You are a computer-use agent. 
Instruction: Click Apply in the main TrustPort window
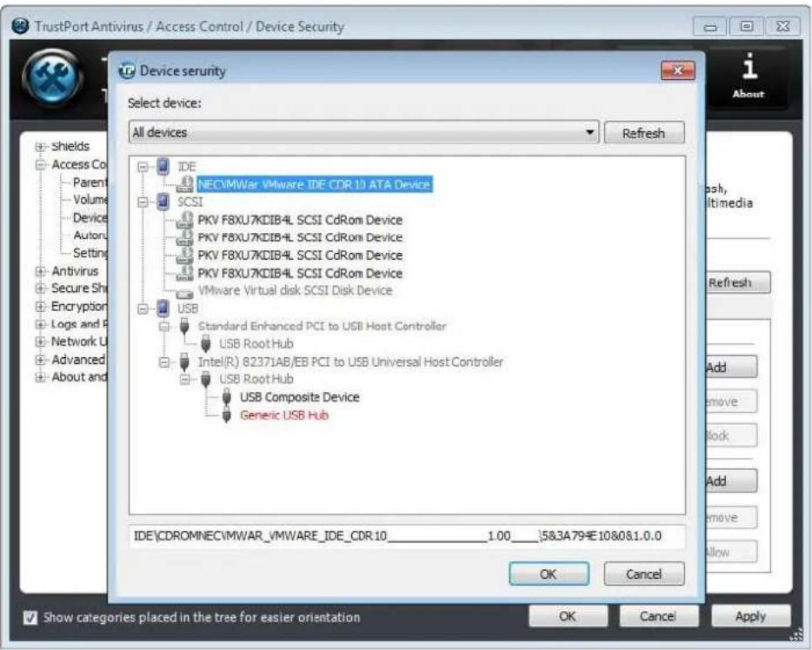(x=750, y=616)
